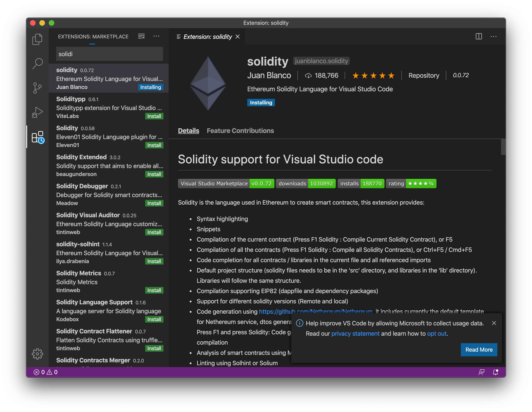
Task: Install Solidity Contract Flattener extension
Action: pyautogui.click(x=154, y=348)
